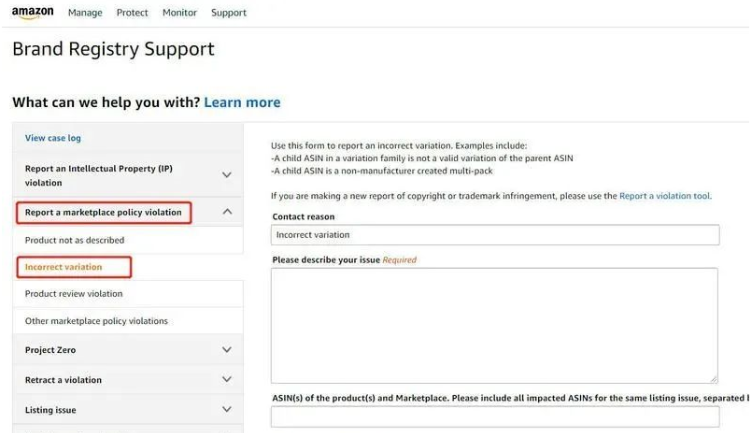Image resolution: width=754 pixels, height=433 pixels.
Task: Click the describe your issue text area
Action: [495, 325]
